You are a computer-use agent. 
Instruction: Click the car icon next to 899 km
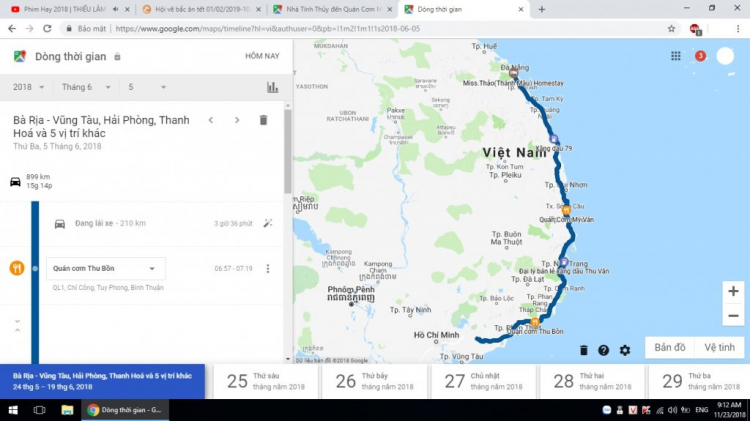(x=15, y=181)
